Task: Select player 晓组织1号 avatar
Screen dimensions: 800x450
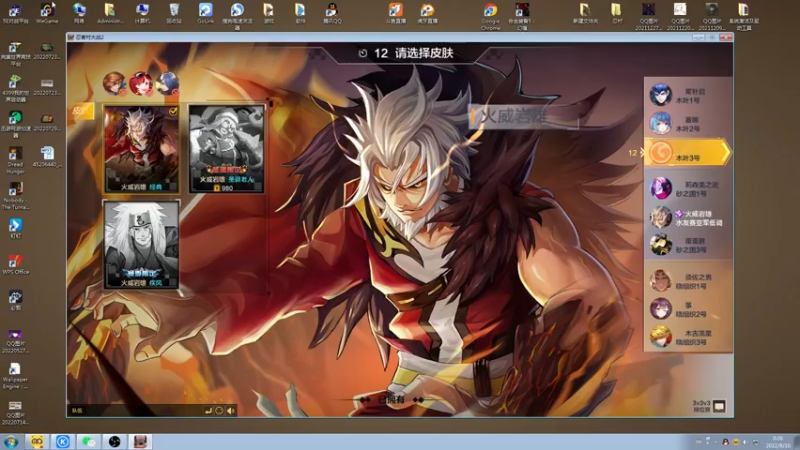Action: click(x=661, y=281)
